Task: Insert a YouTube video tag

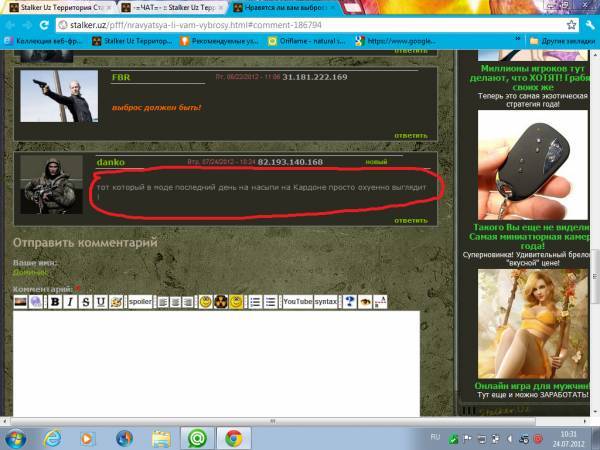Action: [x=297, y=302]
